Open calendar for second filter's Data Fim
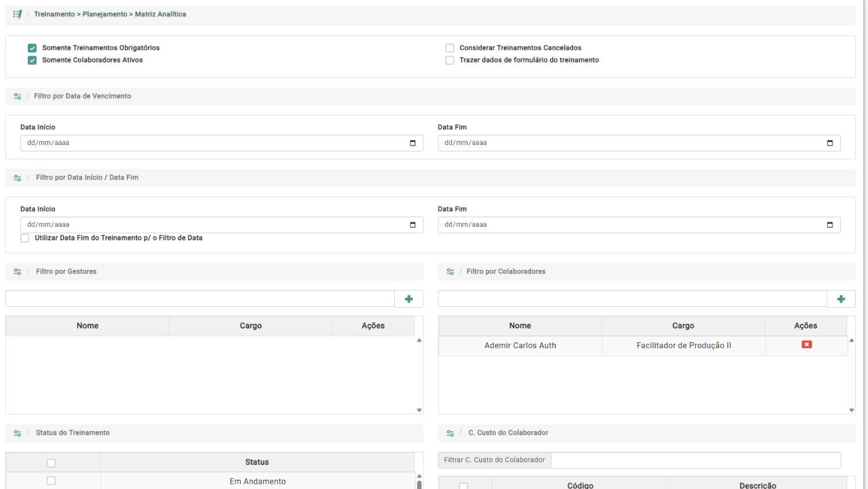 [830, 225]
